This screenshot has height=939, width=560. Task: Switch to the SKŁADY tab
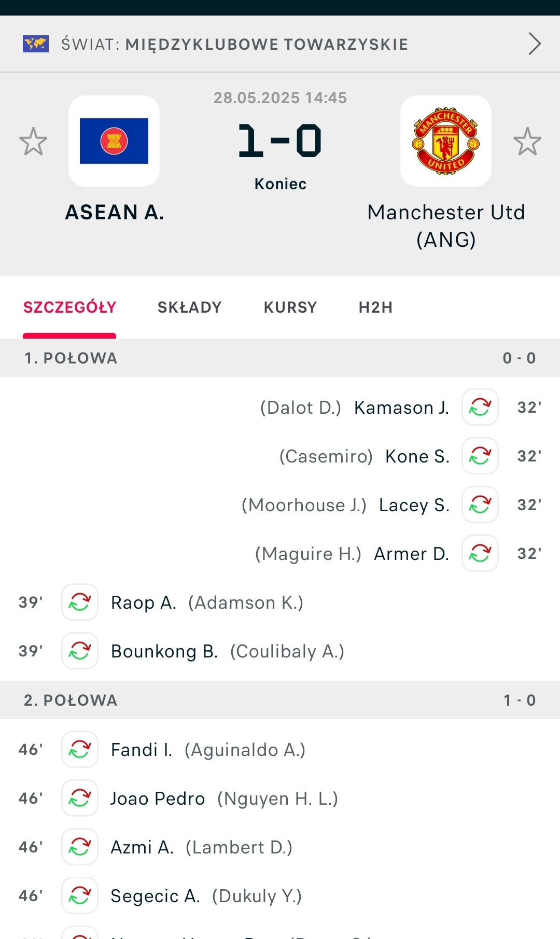coord(189,307)
